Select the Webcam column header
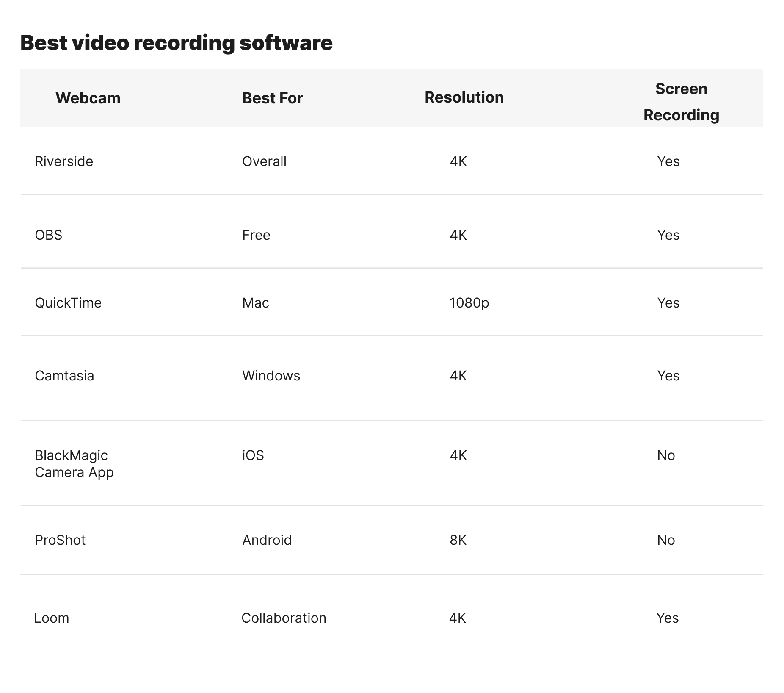 (88, 98)
